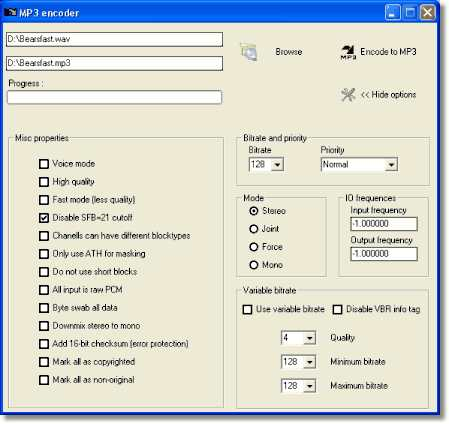This screenshot has height=424, width=449.
Task: Click the Mode group label
Action: click(x=253, y=198)
